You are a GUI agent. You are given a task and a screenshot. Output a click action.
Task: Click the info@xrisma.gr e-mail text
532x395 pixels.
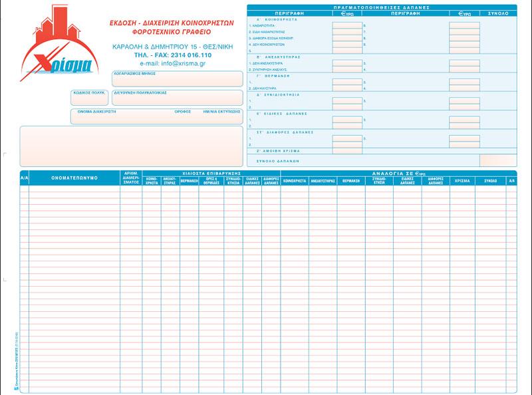pyautogui.click(x=184, y=63)
